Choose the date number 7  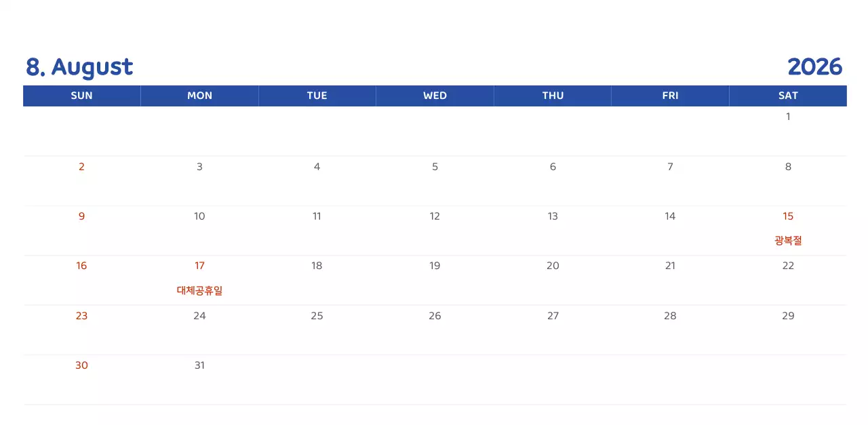tap(670, 167)
